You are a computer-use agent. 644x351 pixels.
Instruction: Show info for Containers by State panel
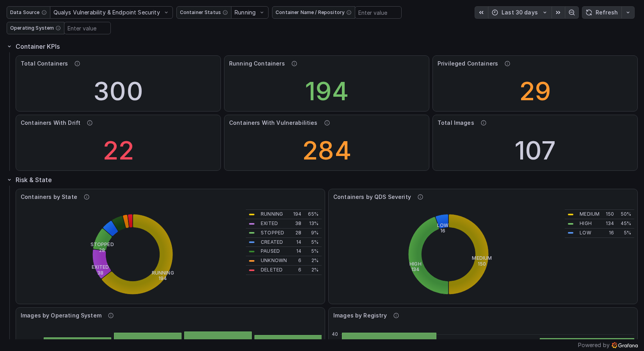[x=87, y=197]
